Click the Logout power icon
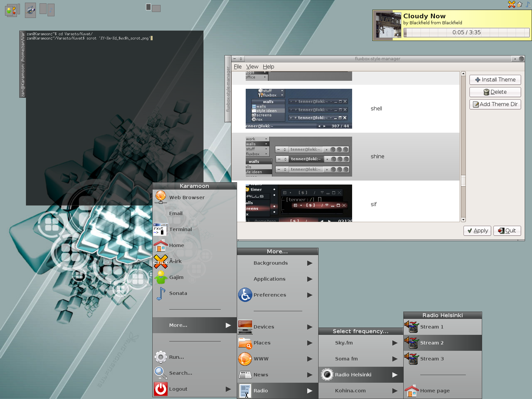532x399 pixels. click(160, 389)
